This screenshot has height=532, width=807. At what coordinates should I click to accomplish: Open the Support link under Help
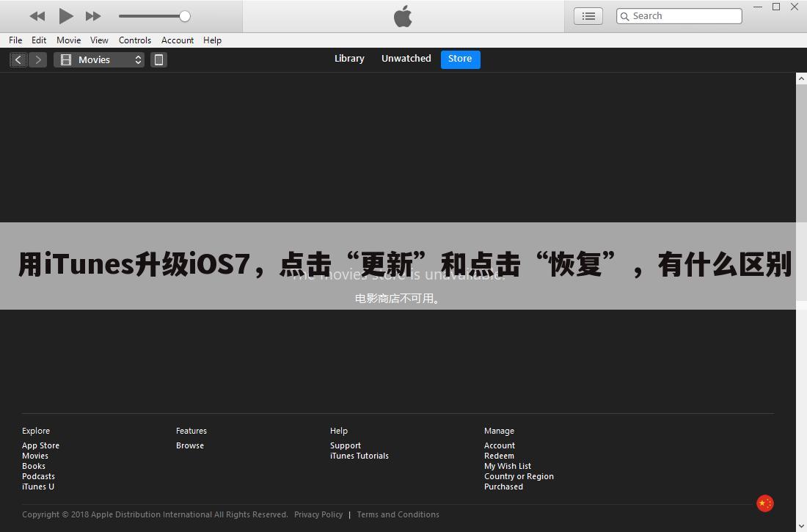[x=346, y=445]
